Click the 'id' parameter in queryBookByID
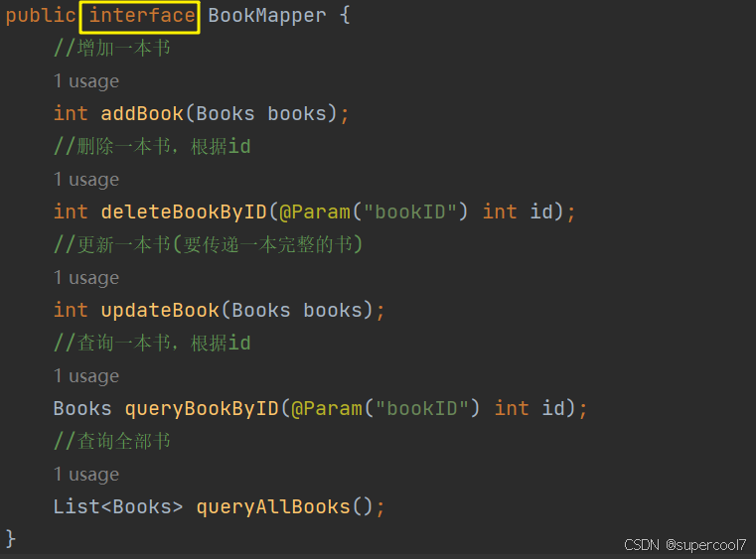The image size is (756, 559). 553,409
